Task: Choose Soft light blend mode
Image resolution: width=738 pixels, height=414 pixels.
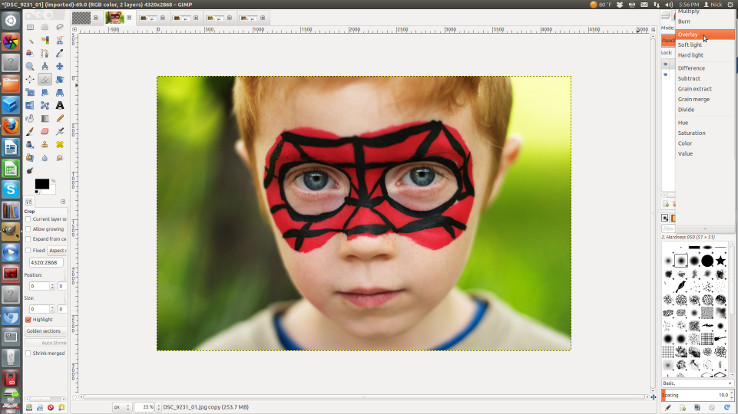Action: pyautogui.click(x=705, y=45)
